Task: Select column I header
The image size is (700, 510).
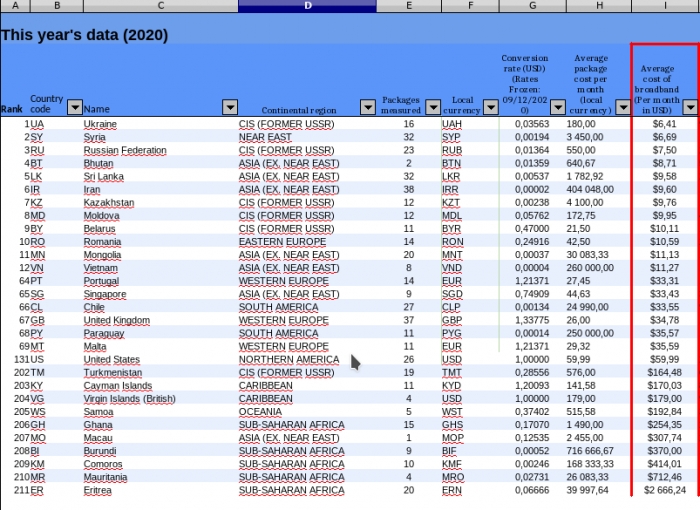Action: coord(665,6)
